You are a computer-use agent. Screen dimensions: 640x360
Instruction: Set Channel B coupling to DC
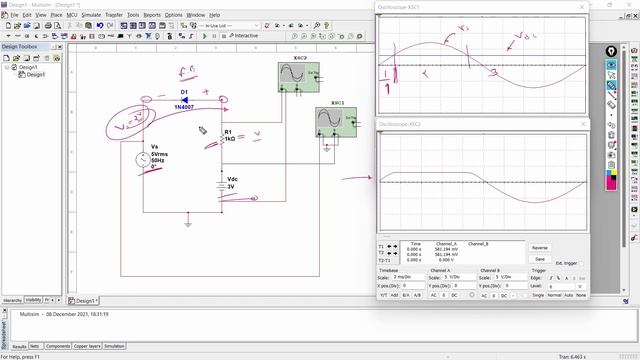pos(504,295)
